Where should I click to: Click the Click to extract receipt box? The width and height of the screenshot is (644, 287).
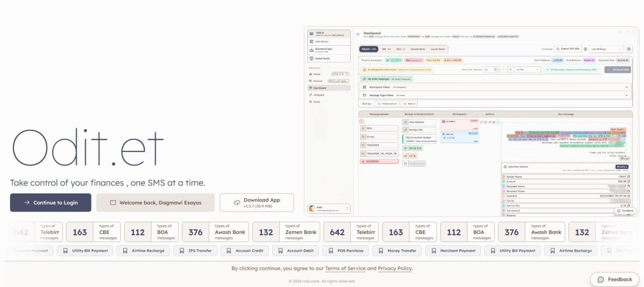(420, 139)
